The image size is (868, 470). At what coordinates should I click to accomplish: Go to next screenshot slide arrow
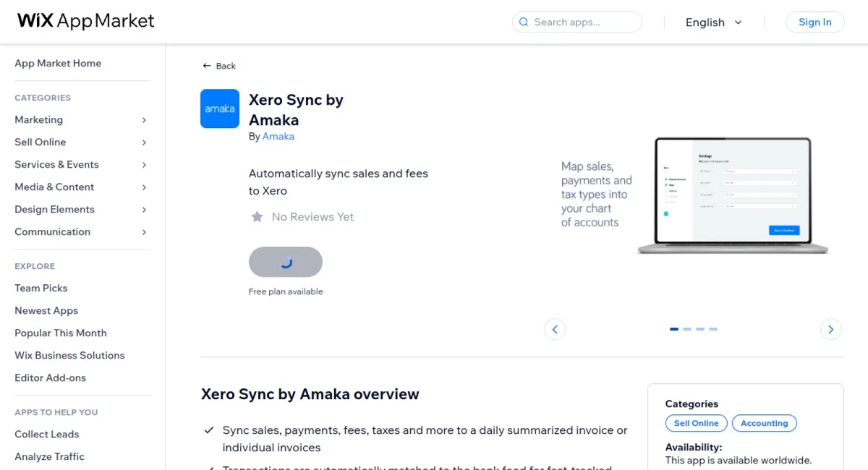click(x=831, y=329)
